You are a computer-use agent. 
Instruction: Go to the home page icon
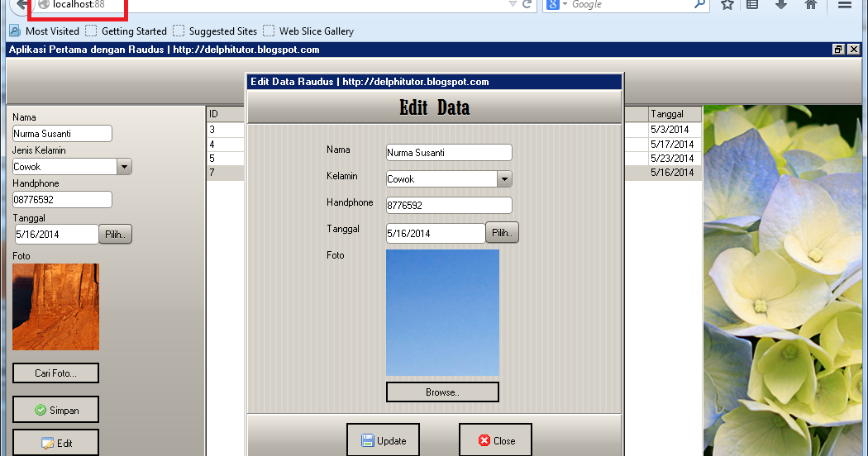coord(811,4)
